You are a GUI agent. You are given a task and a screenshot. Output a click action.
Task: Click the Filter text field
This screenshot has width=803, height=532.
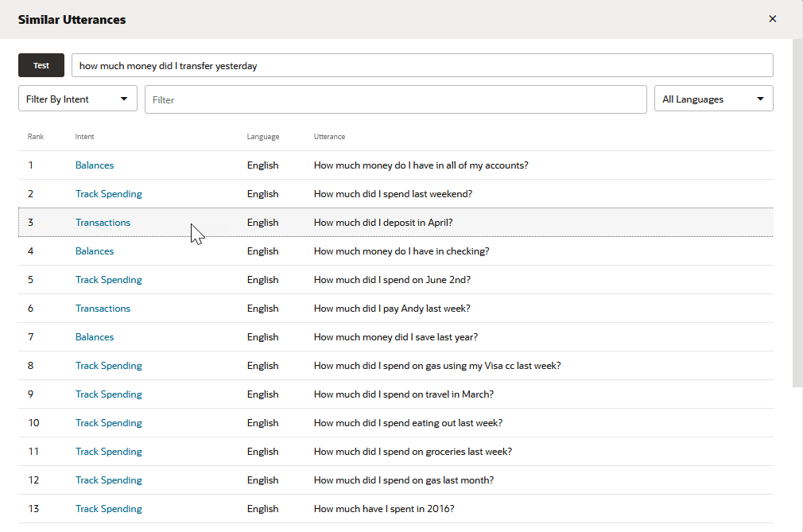(395, 99)
